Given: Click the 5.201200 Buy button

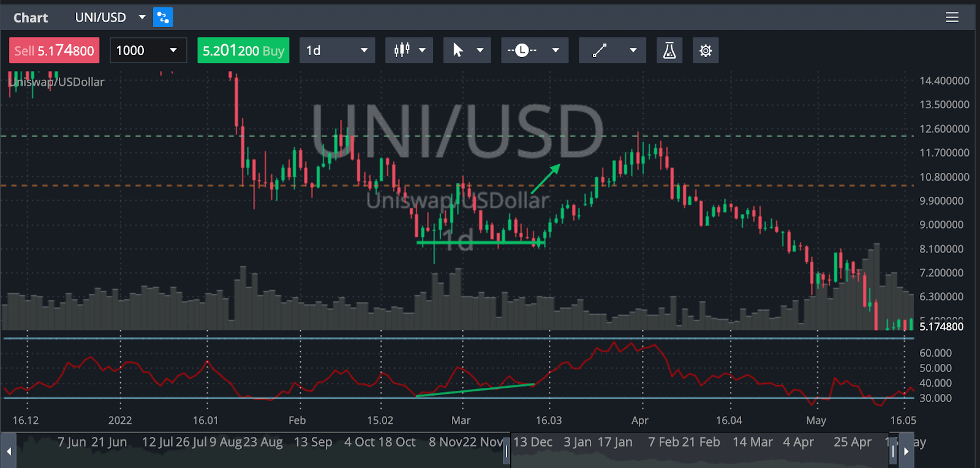Looking at the screenshot, I should pyautogui.click(x=243, y=50).
